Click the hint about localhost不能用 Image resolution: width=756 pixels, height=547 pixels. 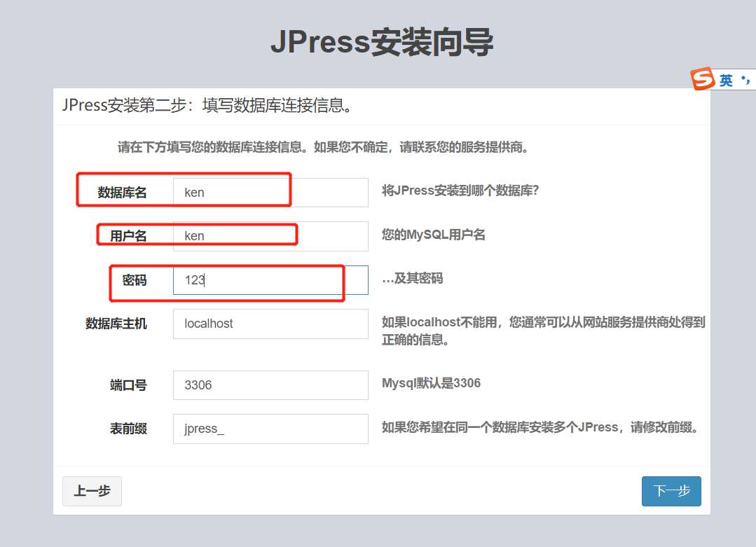pyautogui.click(x=544, y=331)
